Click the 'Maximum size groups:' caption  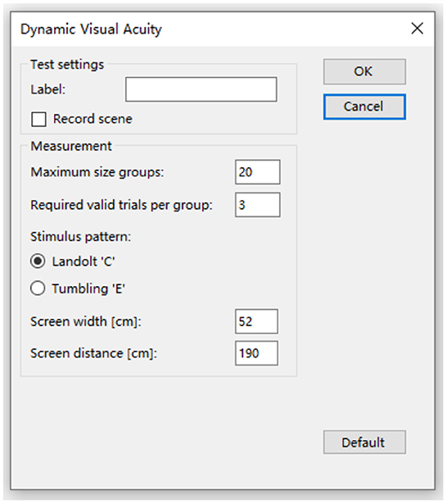(x=97, y=172)
